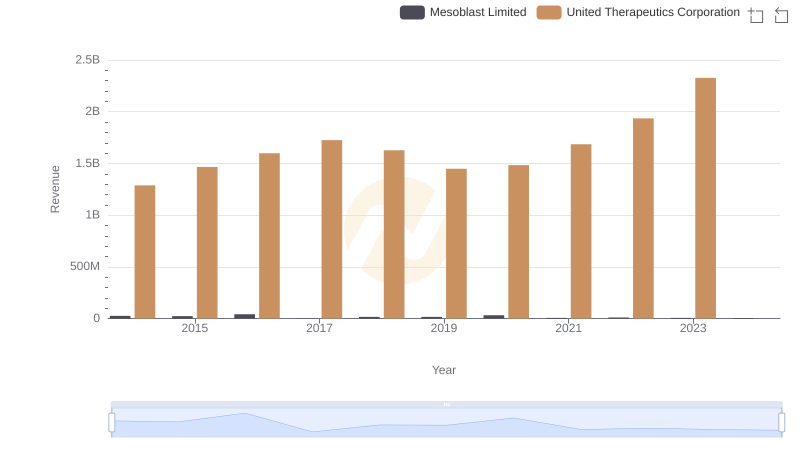Click the zoom slider top drag bar

click(x=446, y=404)
